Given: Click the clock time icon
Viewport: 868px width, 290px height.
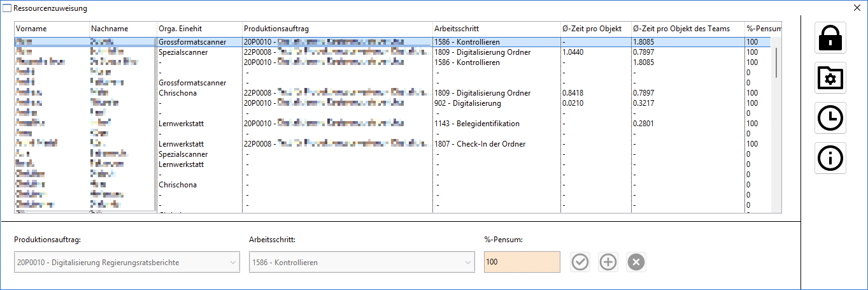Looking at the screenshot, I should [x=831, y=118].
